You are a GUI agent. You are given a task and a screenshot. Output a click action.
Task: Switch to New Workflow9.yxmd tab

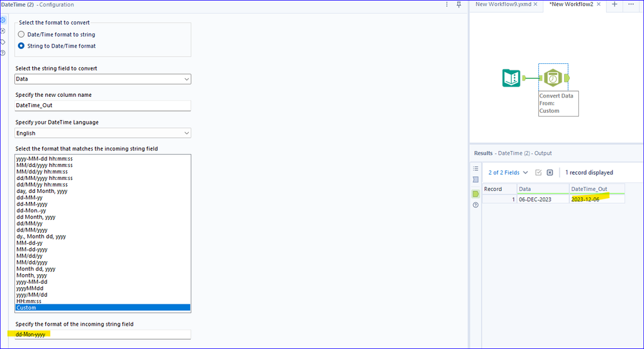[503, 4]
